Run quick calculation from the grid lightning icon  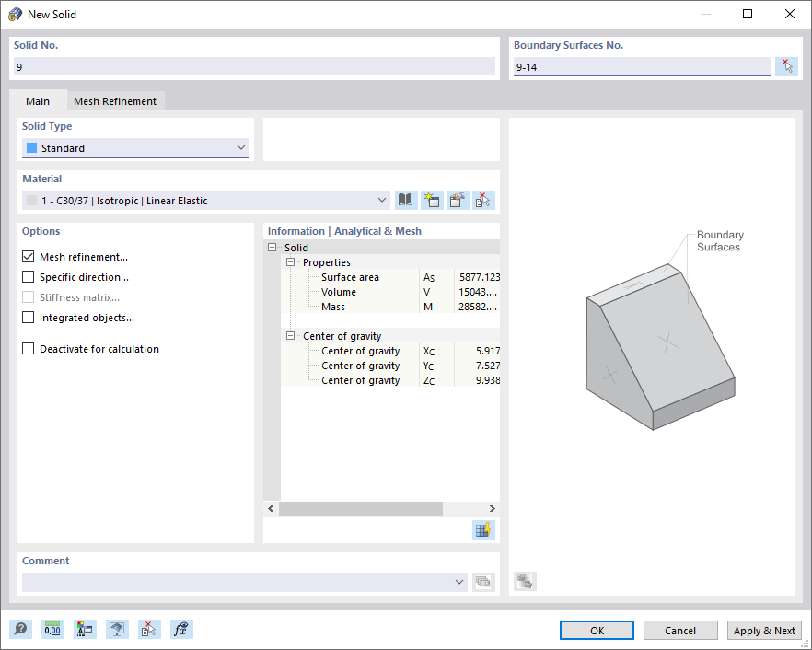(x=482, y=529)
